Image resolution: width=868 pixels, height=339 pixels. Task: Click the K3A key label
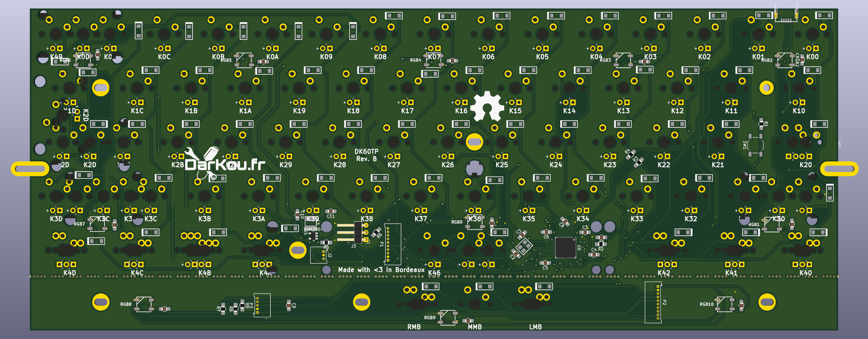point(259,219)
